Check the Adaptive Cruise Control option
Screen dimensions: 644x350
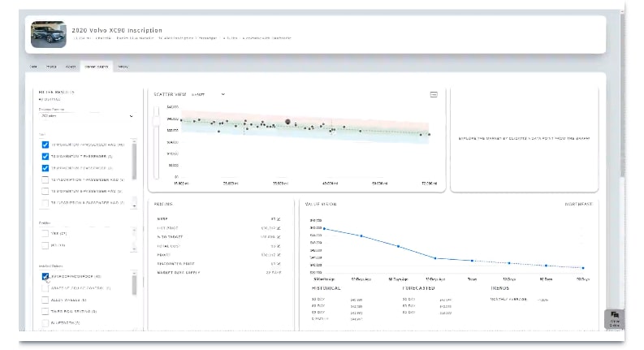pos(45,288)
